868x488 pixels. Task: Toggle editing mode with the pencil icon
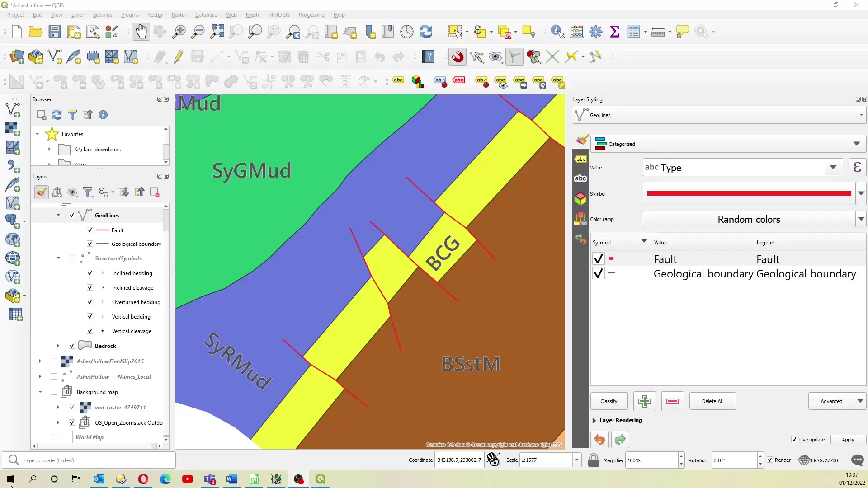[179, 56]
